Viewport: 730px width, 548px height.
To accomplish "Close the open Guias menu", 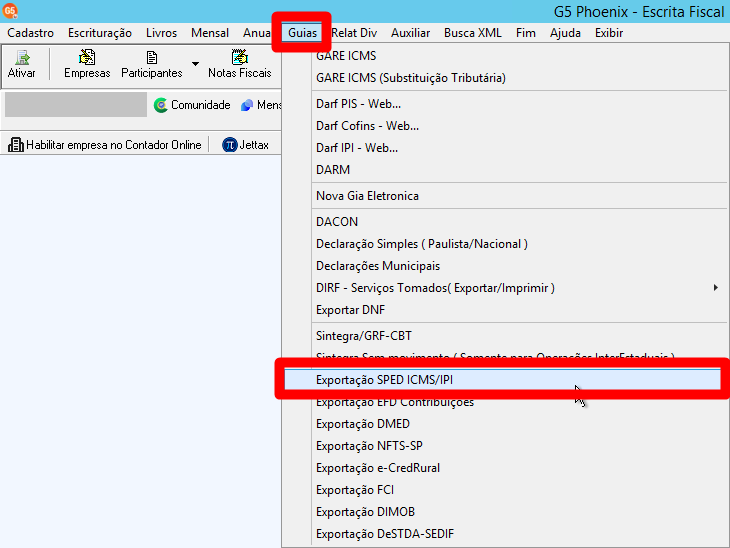I will 302,33.
